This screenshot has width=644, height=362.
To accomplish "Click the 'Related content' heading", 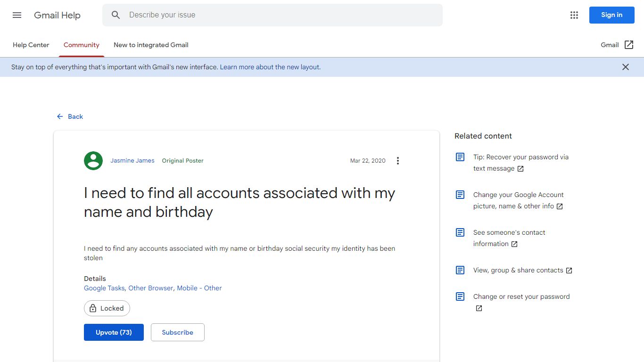I will (483, 136).
